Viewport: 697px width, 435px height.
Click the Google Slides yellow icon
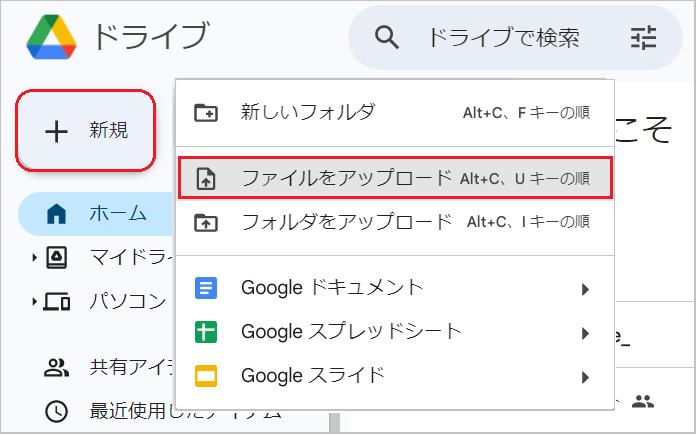click(206, 376)
